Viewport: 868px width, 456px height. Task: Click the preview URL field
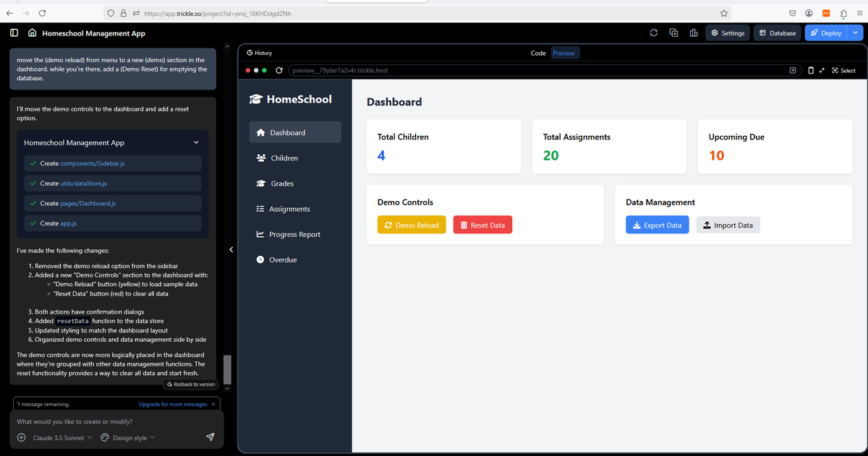tap(535, 71)
